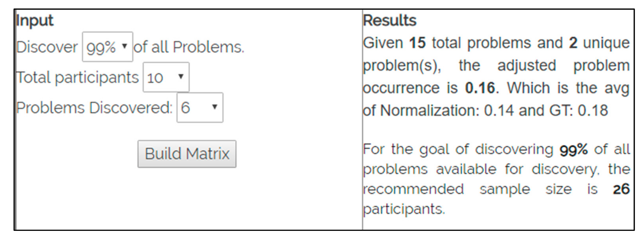Image resolution: width=644 pixels, height=243 pixels.
Task: Click the GT: 0.18 value
Action: (578, 110)
